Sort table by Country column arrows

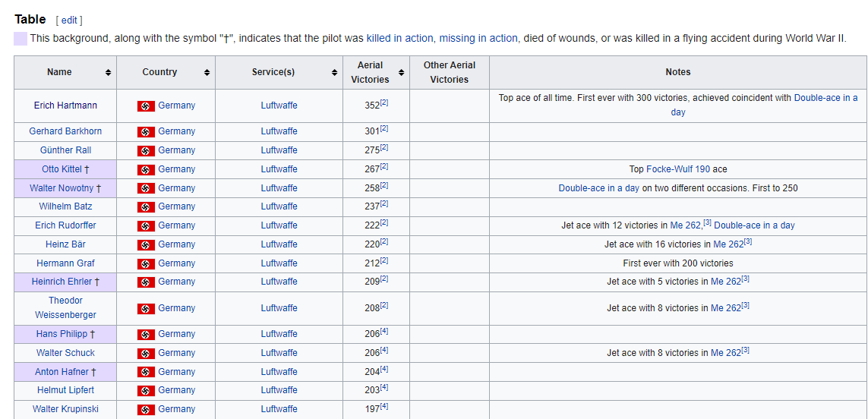point(207,73)
